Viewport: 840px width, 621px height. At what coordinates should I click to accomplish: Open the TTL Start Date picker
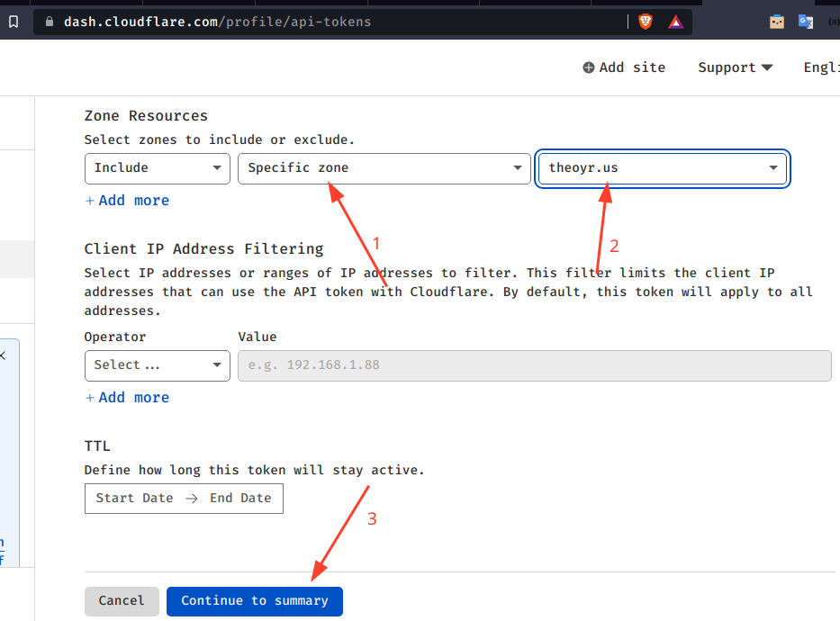click(134, 499)
